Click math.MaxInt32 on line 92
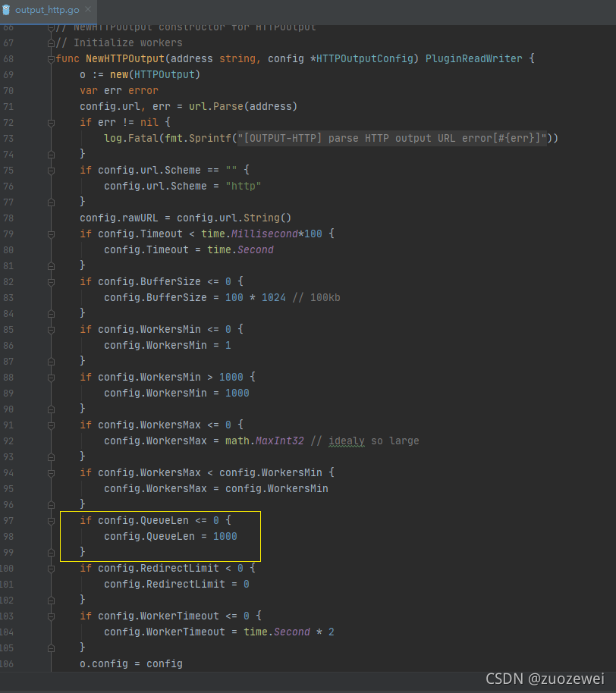This screenshot has width=616, height=693. pyautogui.click(x=265, y=441)
